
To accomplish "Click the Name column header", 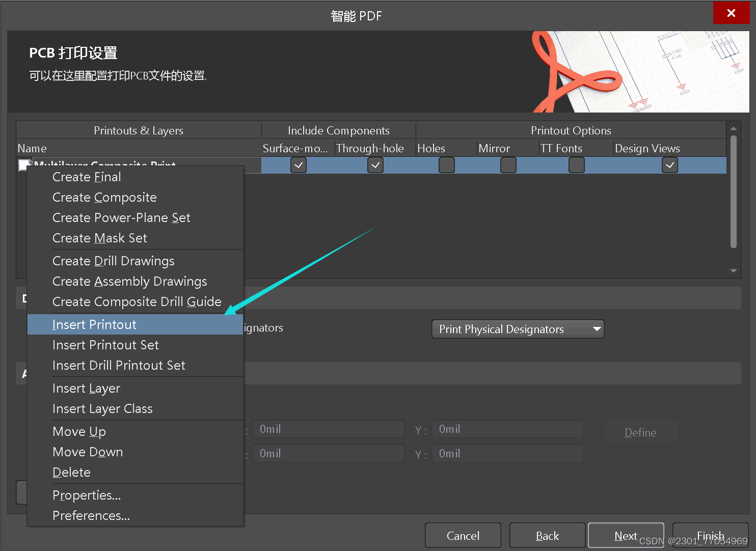I will [139, 148].
